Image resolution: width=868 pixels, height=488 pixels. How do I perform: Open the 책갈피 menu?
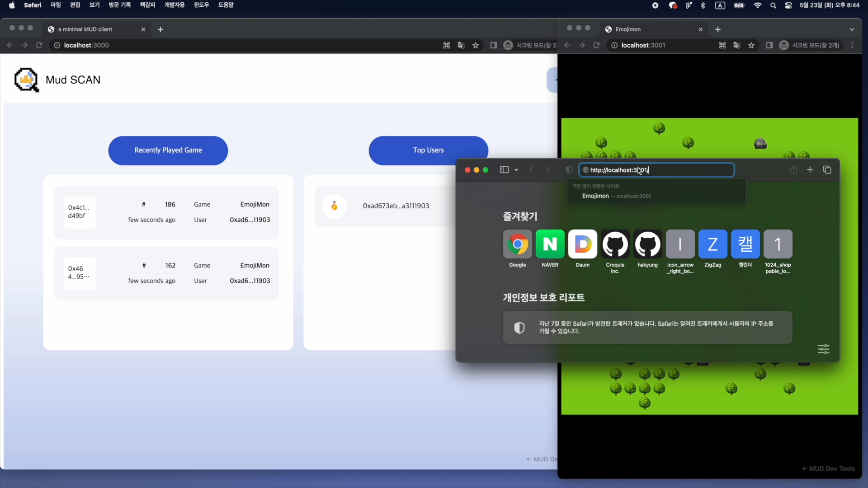147,5
